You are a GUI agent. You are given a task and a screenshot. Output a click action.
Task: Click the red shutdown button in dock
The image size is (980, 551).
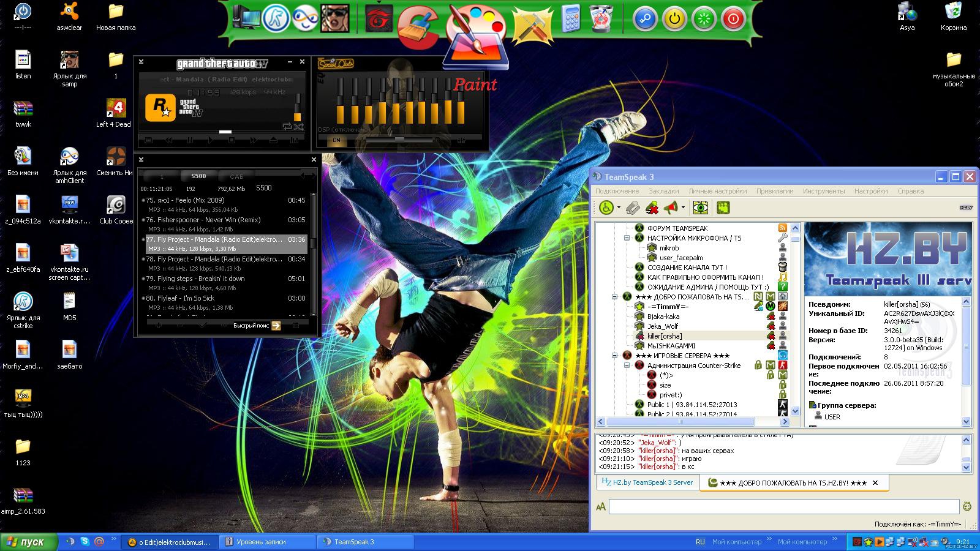733,19
